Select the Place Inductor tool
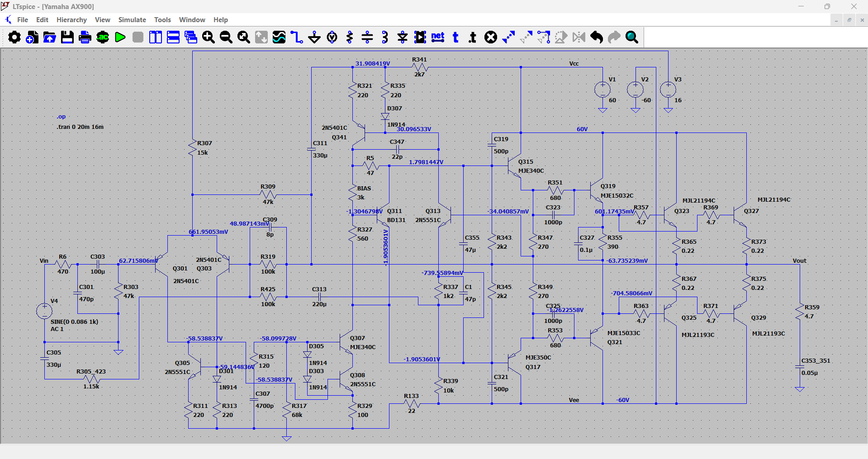 [385, 37]
